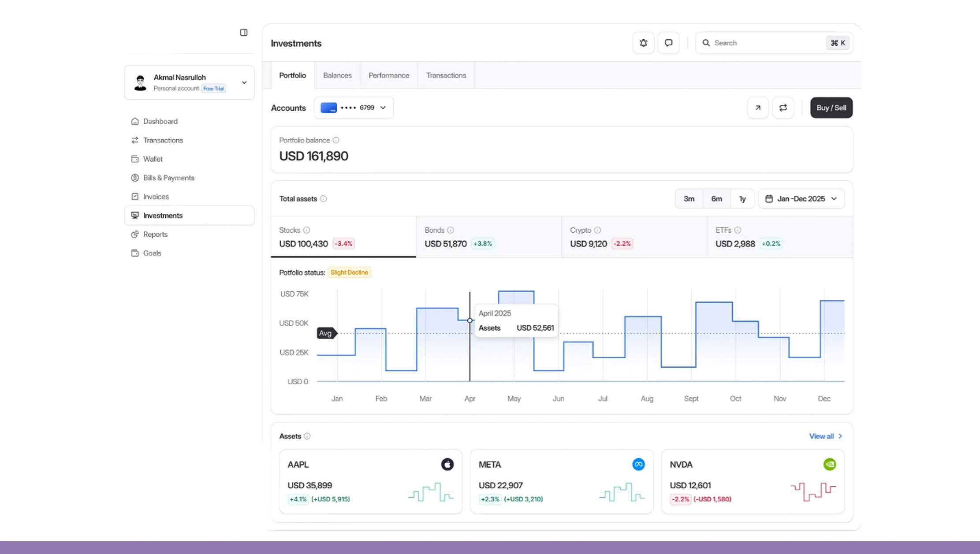This screenshot has width=980, height=554.
Task: Click info icon beside Portfolio balance
Action: 336,140
